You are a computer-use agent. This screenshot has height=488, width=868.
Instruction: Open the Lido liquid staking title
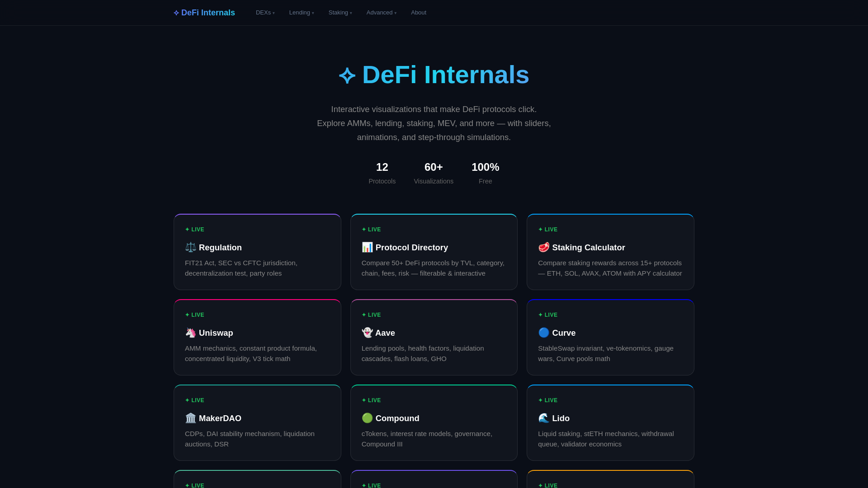(561, 418)
